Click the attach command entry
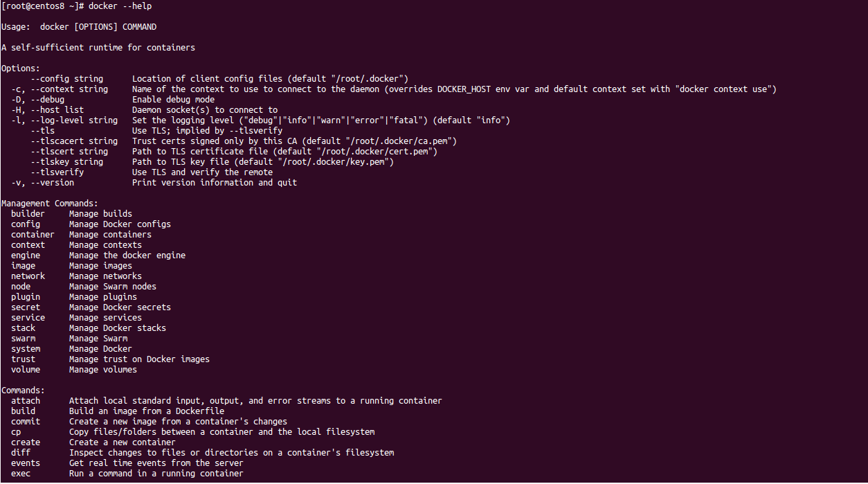Image resolution: width=868 pixels, height=484 pixels. [26, 401]
